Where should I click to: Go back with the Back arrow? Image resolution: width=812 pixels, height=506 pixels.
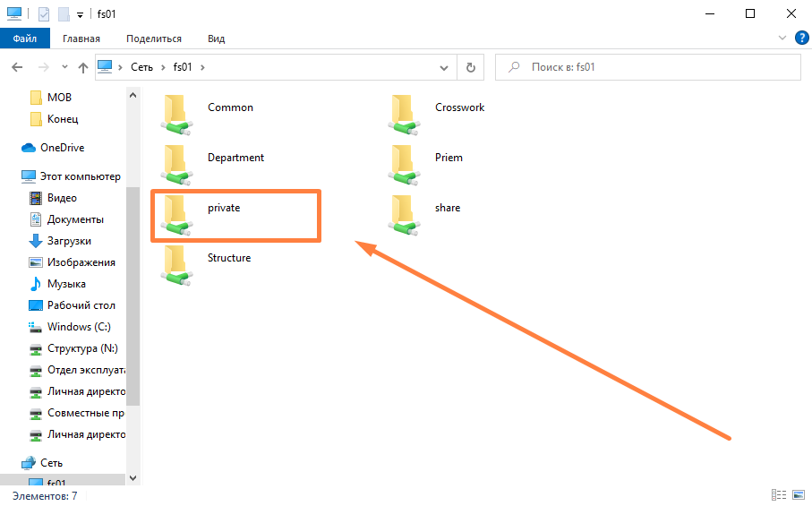(17, 67)
